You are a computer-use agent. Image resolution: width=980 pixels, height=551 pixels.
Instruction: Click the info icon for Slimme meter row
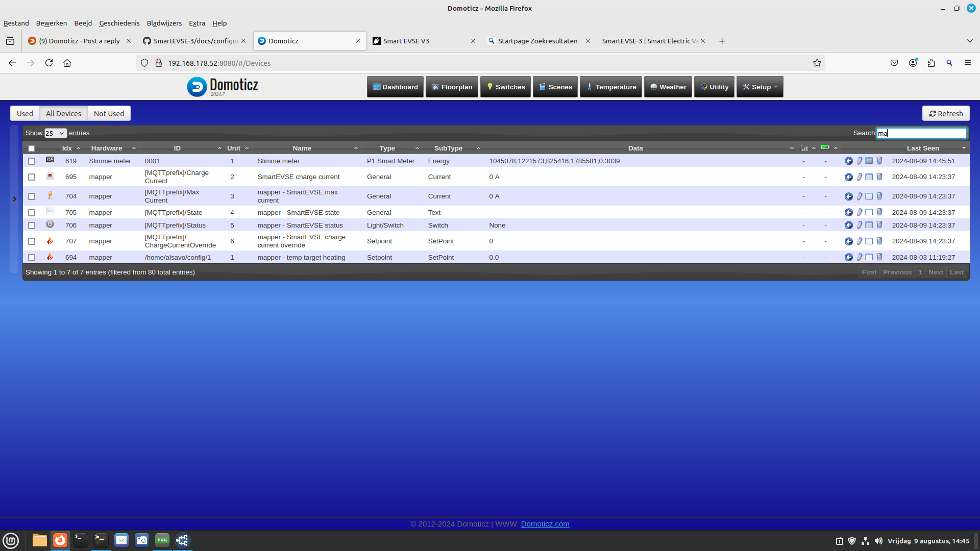point(870,161)
